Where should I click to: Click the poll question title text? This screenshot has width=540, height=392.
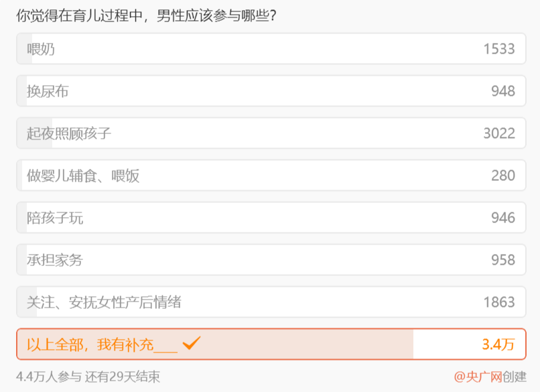(147, 15)
